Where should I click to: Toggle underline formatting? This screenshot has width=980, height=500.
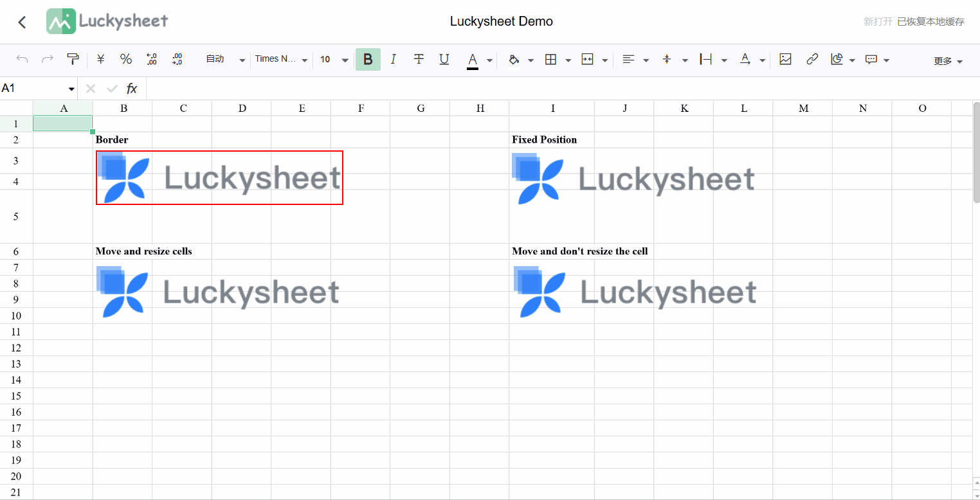pyautogui.click(x=444, y=59)
